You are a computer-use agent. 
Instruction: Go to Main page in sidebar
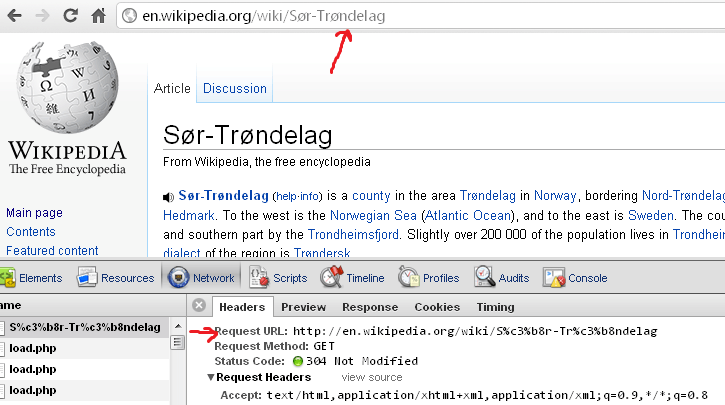pyautogui.click(x=34, y=213)
